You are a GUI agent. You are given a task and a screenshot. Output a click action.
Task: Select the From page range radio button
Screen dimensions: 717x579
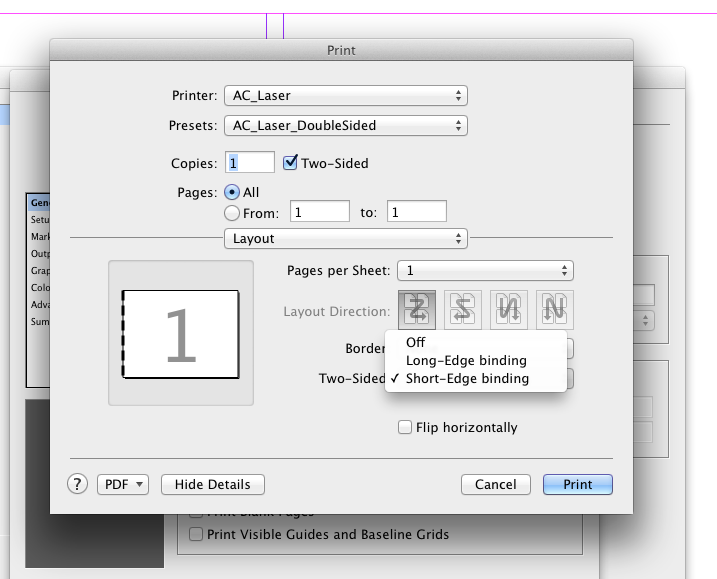click(x=233, y=212)
